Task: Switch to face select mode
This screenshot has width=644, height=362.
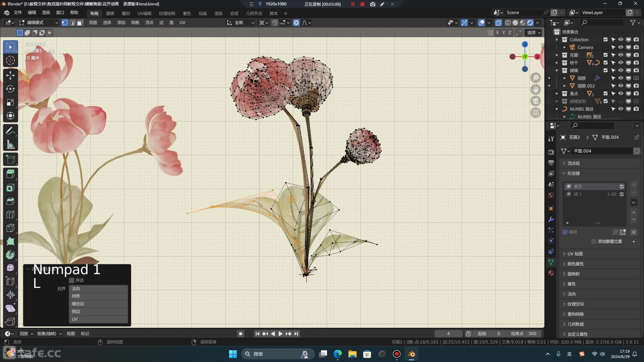Action: pyautogui.click(x=80, y=23)
